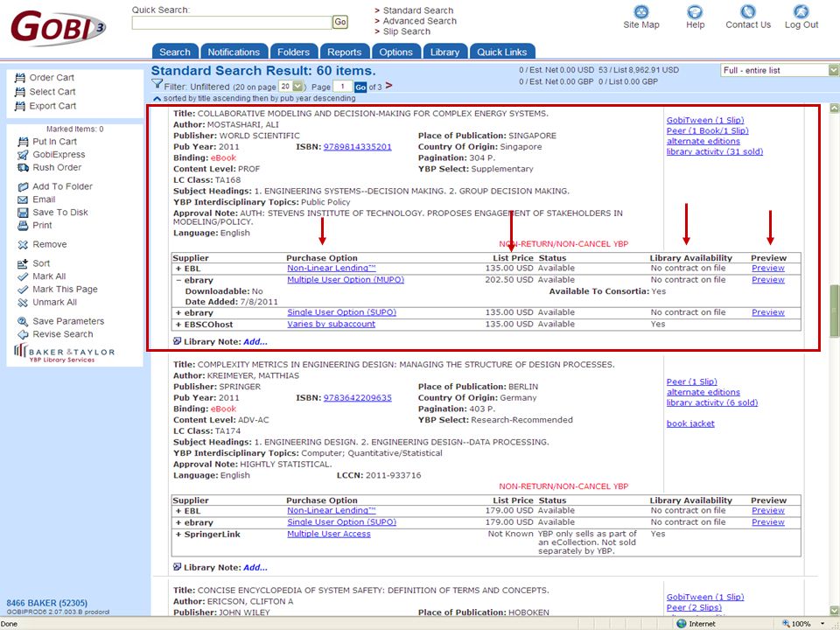Expand the EBSCOhost supplier row
The width and height of the screenshot is (840, 630).
178,325
